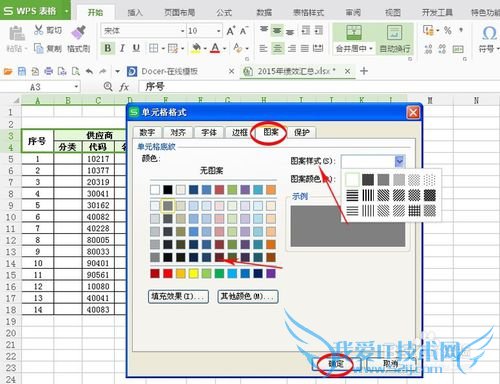
Task: Click the Cancel (取消) button
Action: pyautogui.click(x=391, y=364)
